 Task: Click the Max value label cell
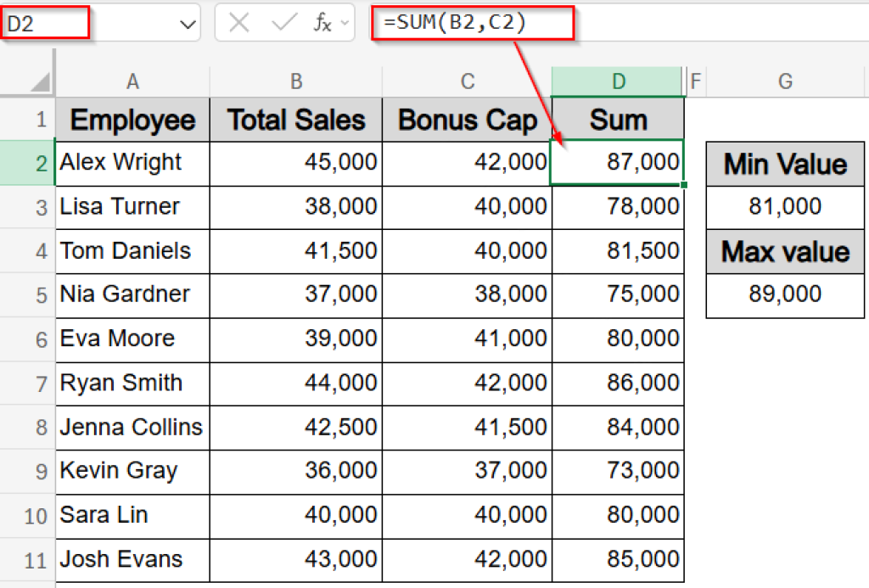pyautogui.click(x=784, y=252)
